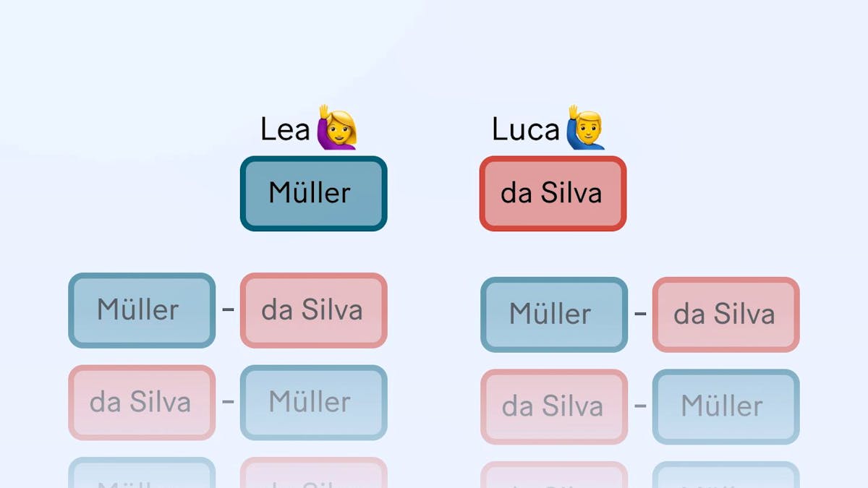Click the hyphen joining Müller–da Silva under Luca
Viewport: 868px width, 488px height.
(x=640, y=314)
